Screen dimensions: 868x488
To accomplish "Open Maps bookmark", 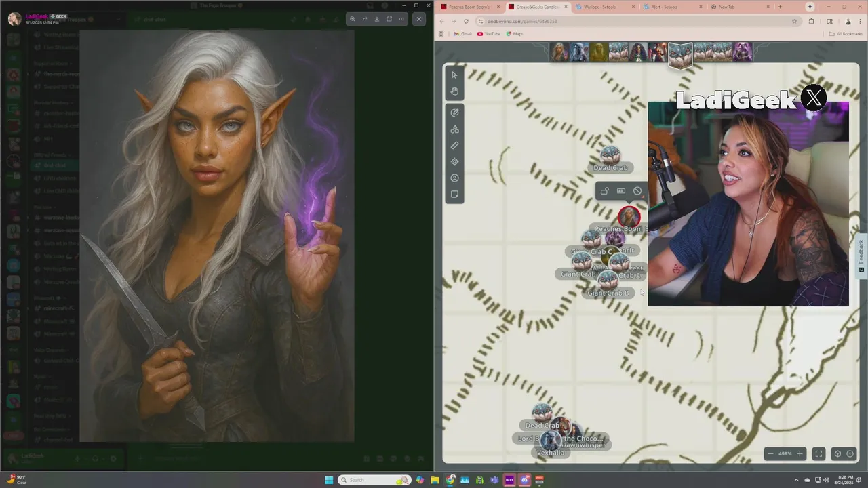I will point(515,34).
